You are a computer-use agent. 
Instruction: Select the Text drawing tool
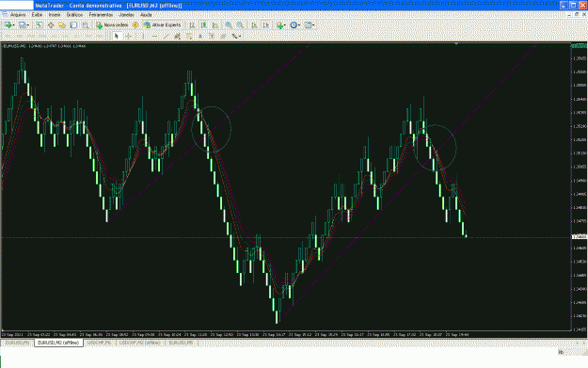coord(199,36)
